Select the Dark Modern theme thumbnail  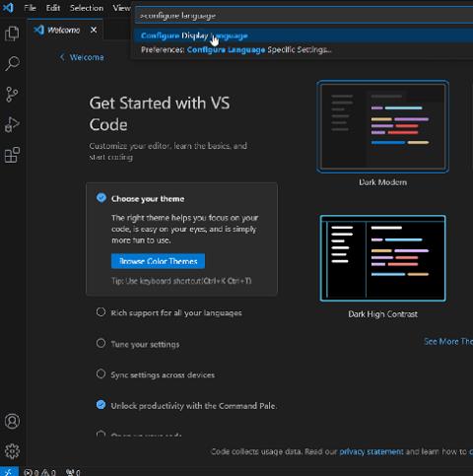click(382, 126)
